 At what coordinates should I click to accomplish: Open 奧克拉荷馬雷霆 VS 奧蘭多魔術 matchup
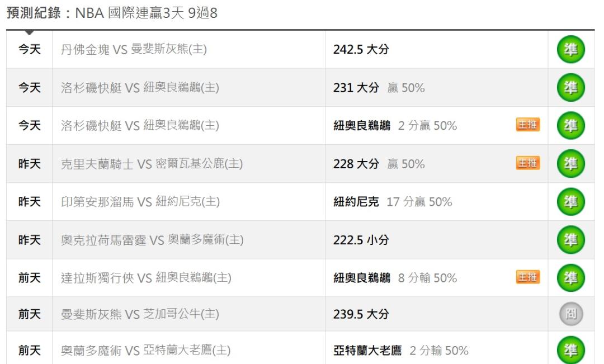pos(152,240)
